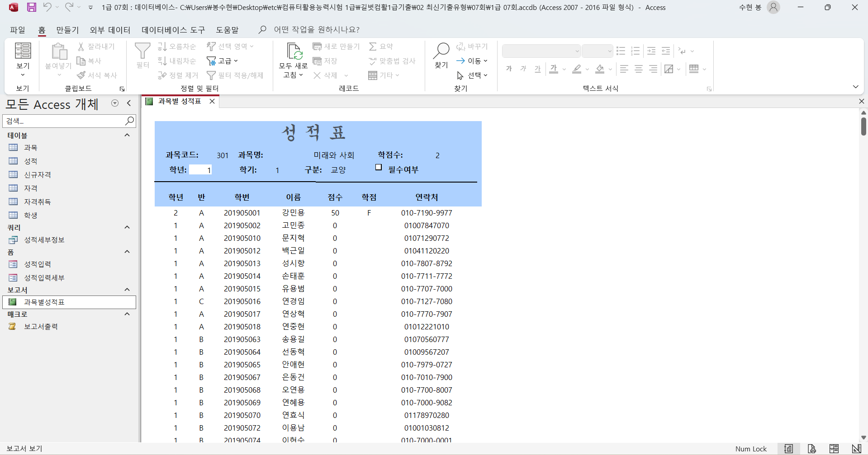
Task: Switch to Layout View from status bar
Action: [834, 449]
